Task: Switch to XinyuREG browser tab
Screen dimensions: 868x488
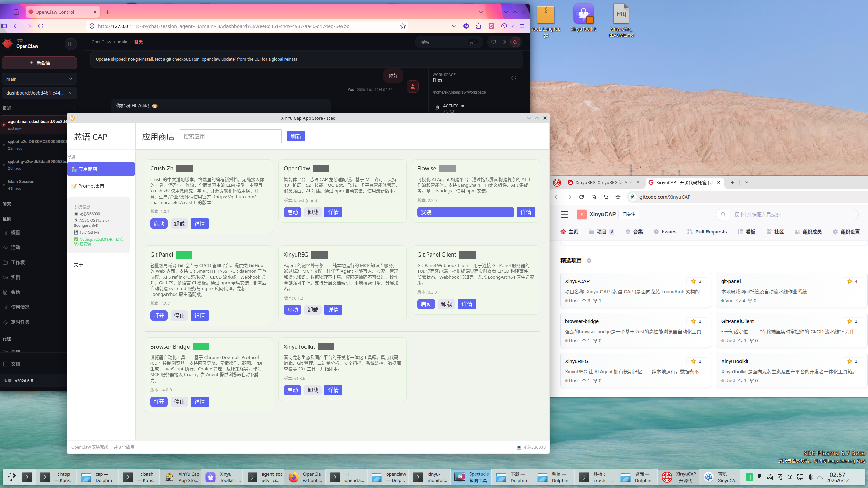Action: coord(604,182)
